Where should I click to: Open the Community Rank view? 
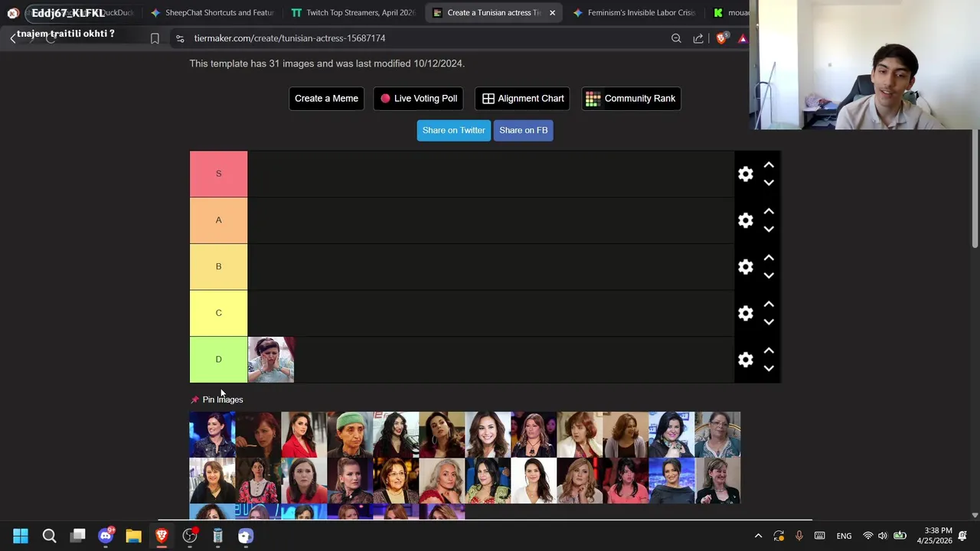coord(631,98)
